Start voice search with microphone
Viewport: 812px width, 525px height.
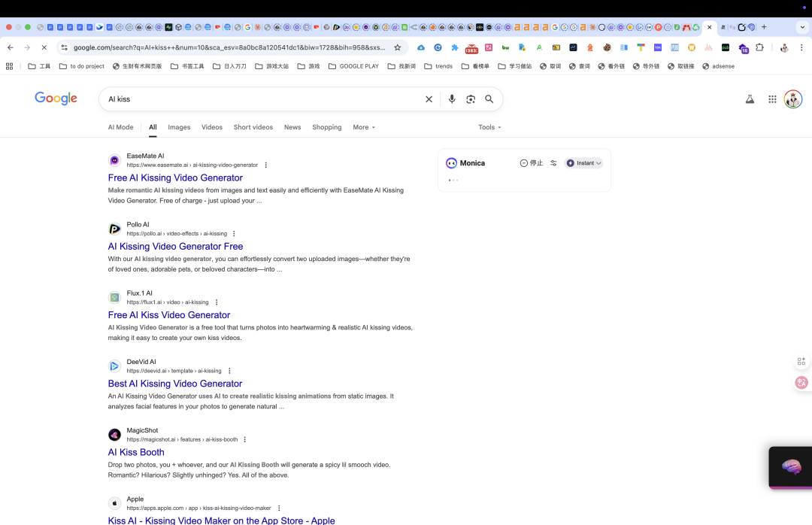[x=452, y=99]
